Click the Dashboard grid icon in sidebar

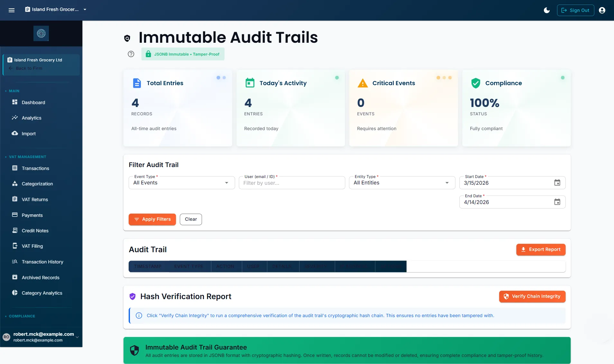[15, 102]
